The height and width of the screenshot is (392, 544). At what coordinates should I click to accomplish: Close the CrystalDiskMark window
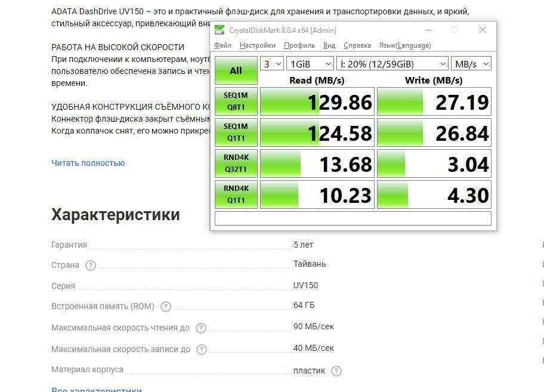[x=482, y=30]
